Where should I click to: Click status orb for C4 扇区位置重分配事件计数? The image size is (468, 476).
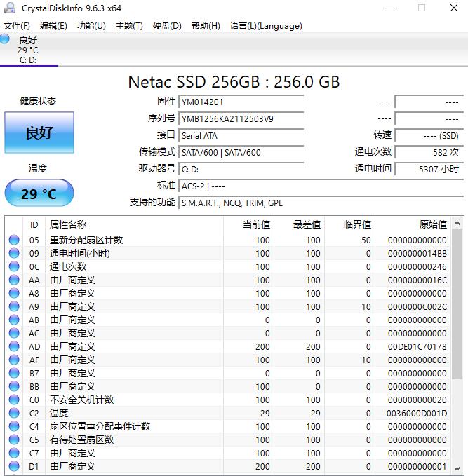14,426
